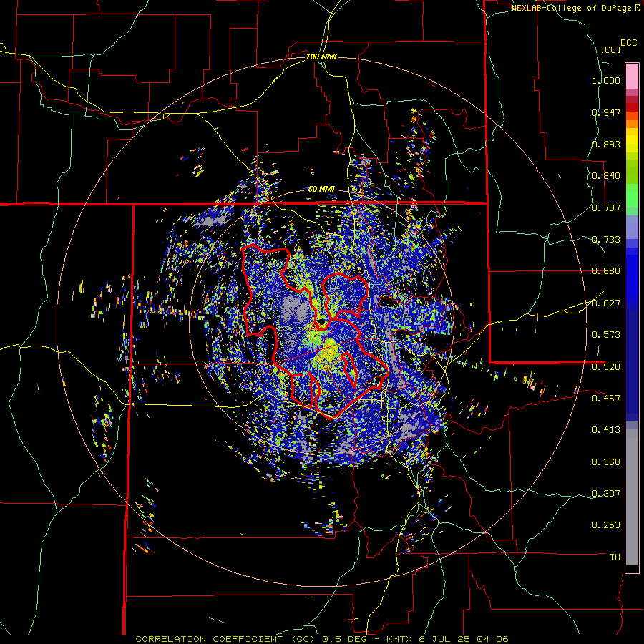Select the 0.627 legend value
644x644 pixels.
[x=606, y=303]
